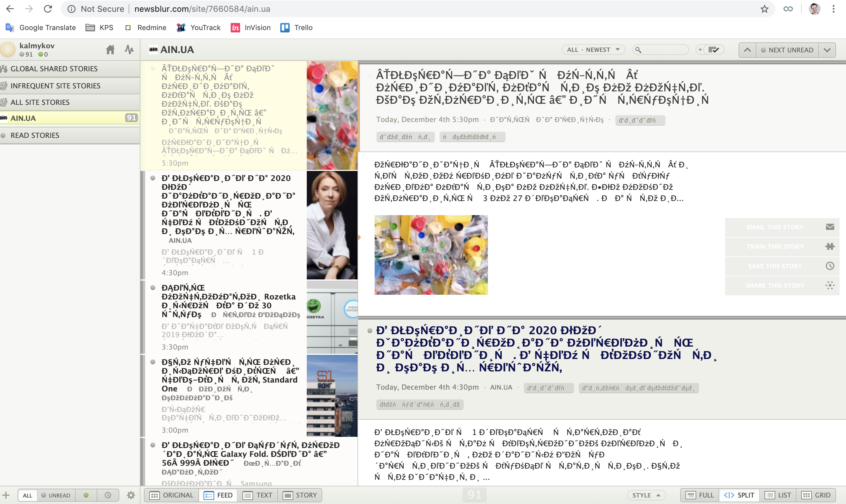This screenshot has height=504, width=846.
Task: Click the search magnifier in feed bar
Action: click(x=638, y=50)
